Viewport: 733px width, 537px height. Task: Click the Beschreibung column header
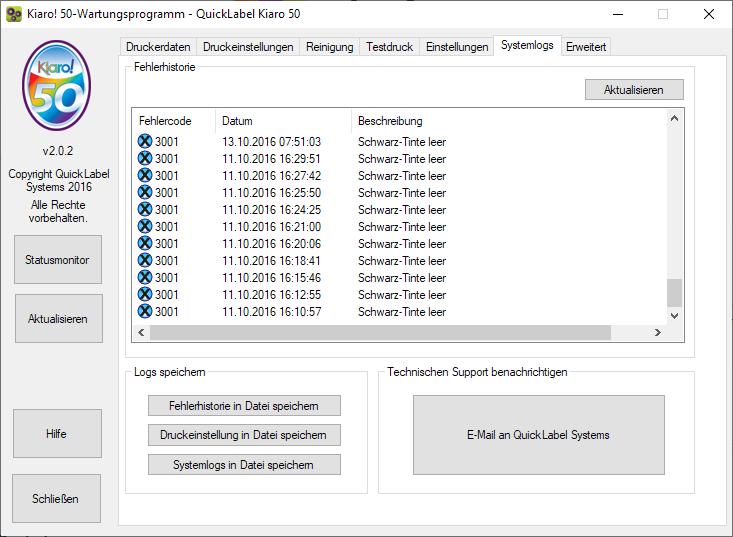click(509, 121)
